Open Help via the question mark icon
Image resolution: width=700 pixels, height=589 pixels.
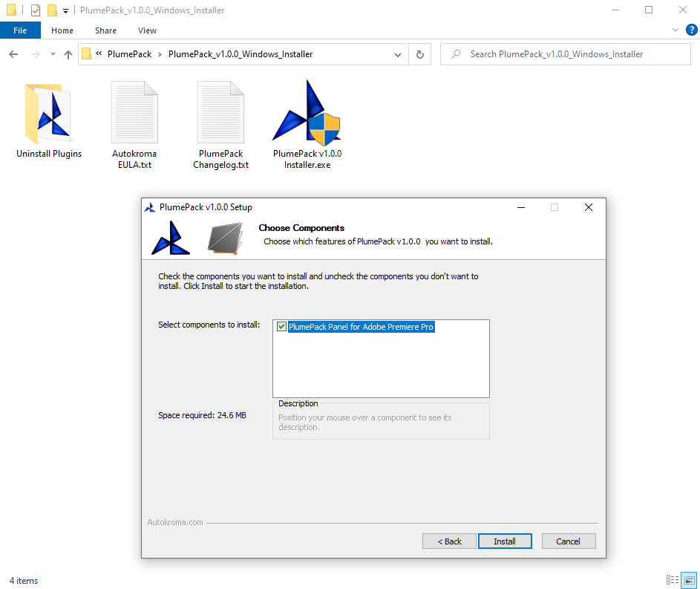coord(691,30)
